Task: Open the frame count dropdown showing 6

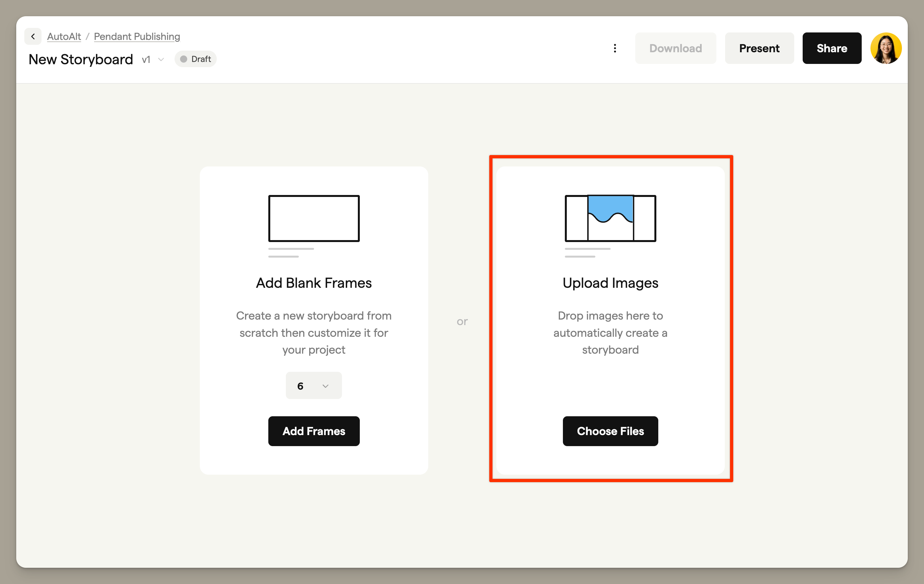Action: point(313,386)
